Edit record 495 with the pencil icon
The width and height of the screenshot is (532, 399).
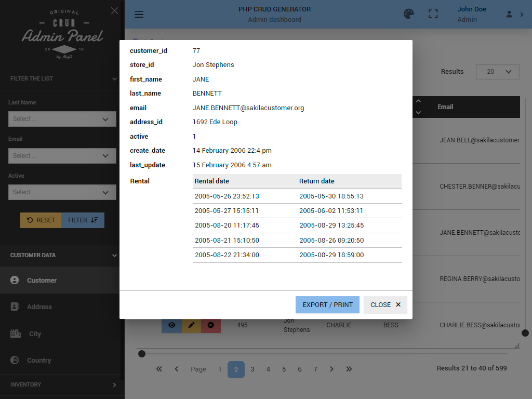point(191,325)
